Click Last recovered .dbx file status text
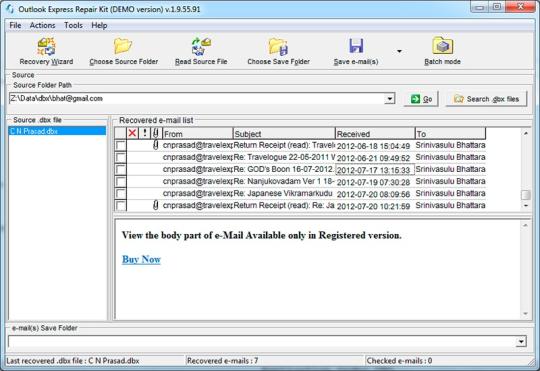The width and height of the screenshot is (540, 371). (73, 361)
